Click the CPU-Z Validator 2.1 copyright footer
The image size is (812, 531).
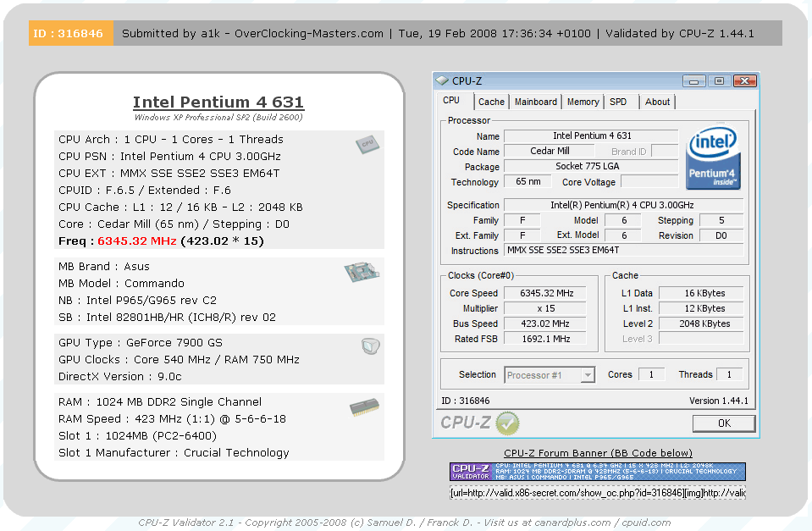tap(405, 523)
